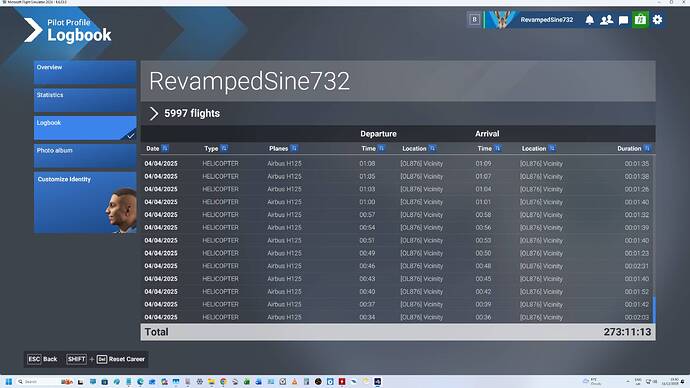690x388 pixels.
Task: Click the Pilot Profile chevron logo
Action: pos(33,30)
